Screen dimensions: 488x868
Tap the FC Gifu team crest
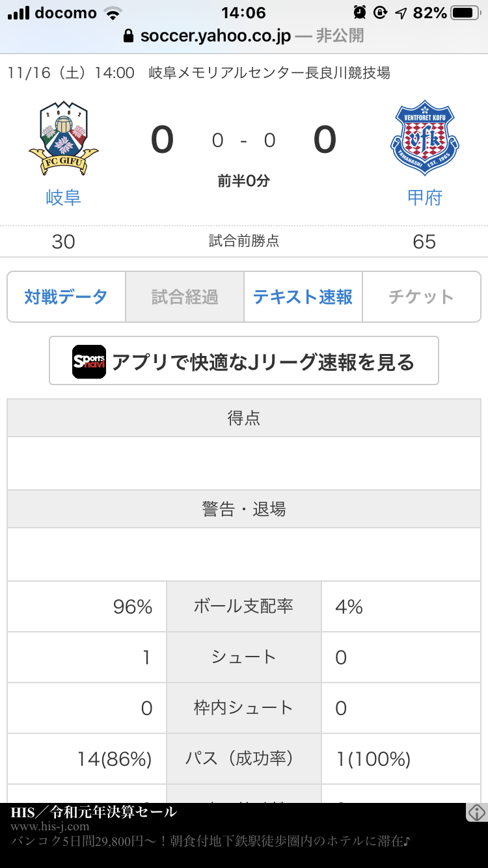(63, 138)
